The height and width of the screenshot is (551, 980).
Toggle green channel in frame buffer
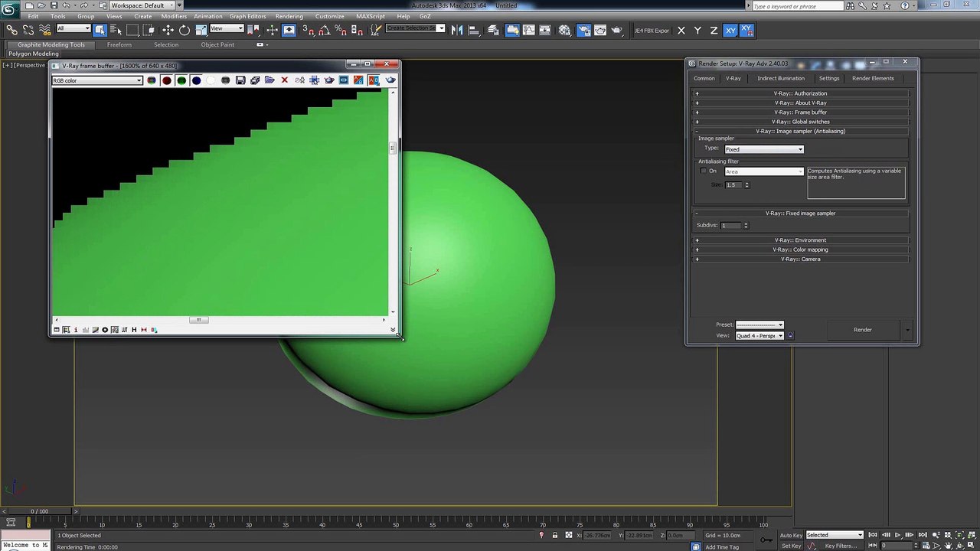pos(181,80)
